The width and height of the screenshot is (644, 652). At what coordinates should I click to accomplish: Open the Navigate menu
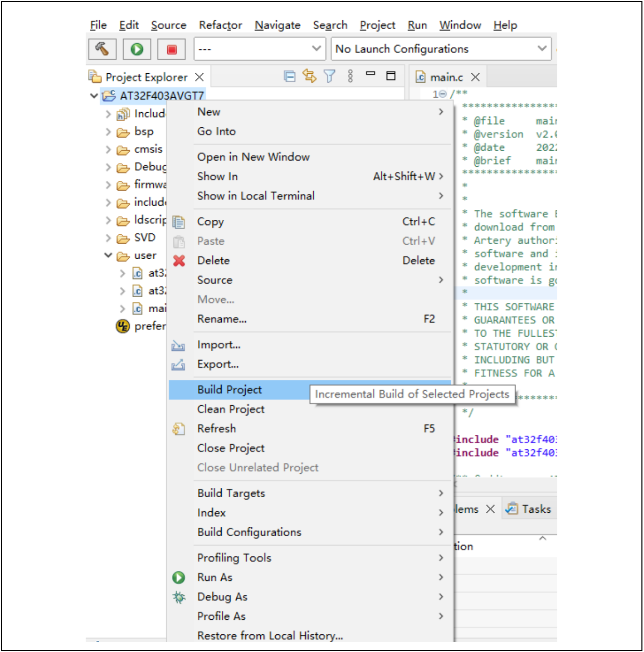[277, 25]
